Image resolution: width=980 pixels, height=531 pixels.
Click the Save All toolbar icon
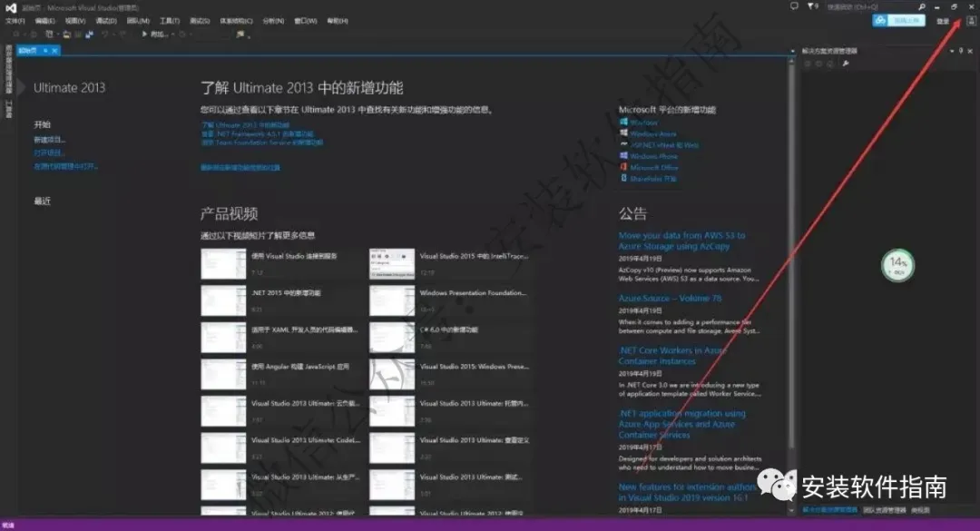point(89,34)
